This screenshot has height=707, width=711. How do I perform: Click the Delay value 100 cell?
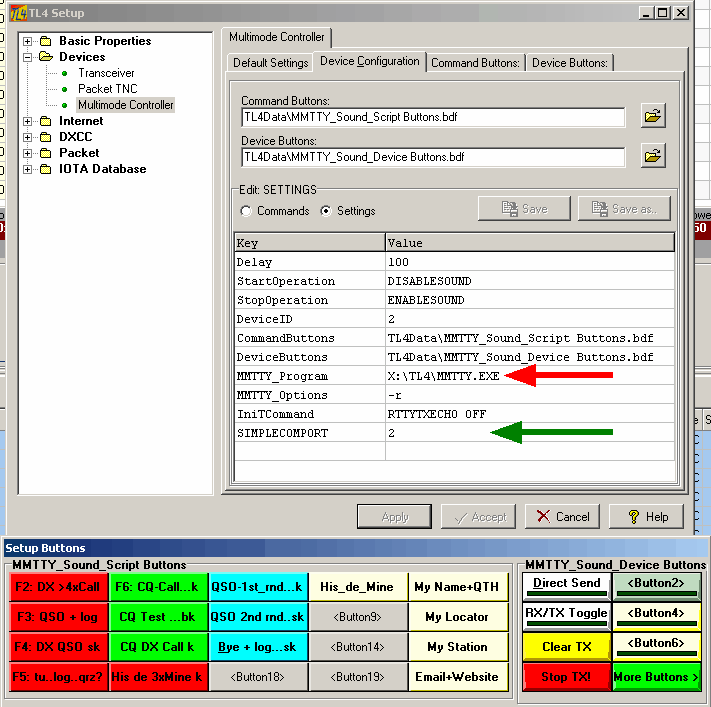pos(530,262)
